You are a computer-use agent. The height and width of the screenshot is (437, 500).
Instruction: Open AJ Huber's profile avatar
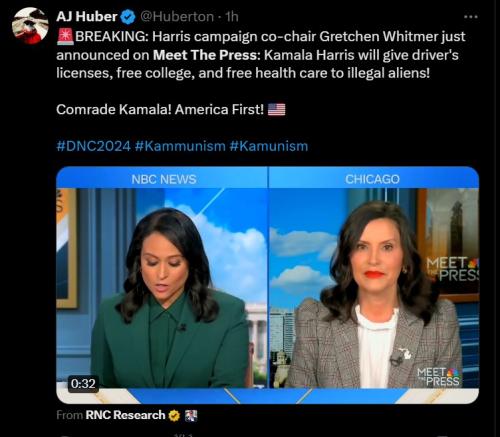(x=30, y=26)
